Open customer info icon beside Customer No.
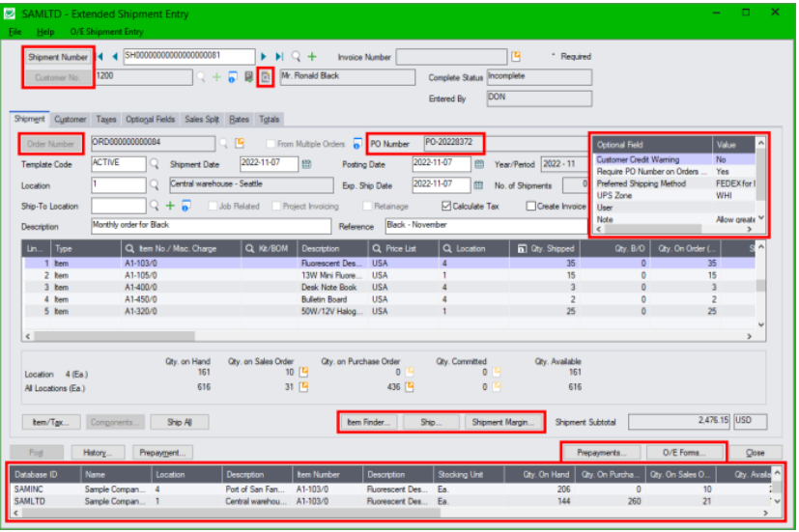This screenshot has width=799, height=532. [233, 77]
